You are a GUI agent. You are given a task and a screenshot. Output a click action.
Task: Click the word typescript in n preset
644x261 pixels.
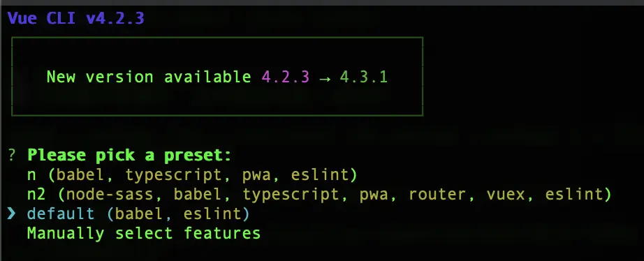click(173, 176)
